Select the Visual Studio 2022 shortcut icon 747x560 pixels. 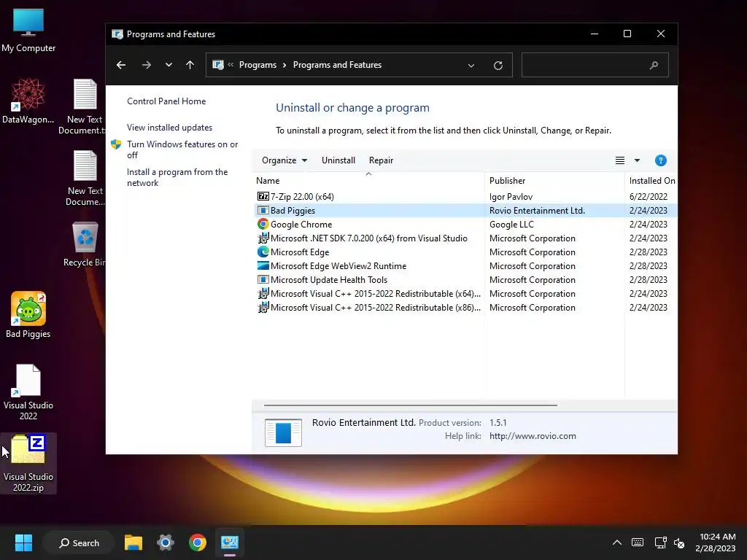click(x=28, y=392)
